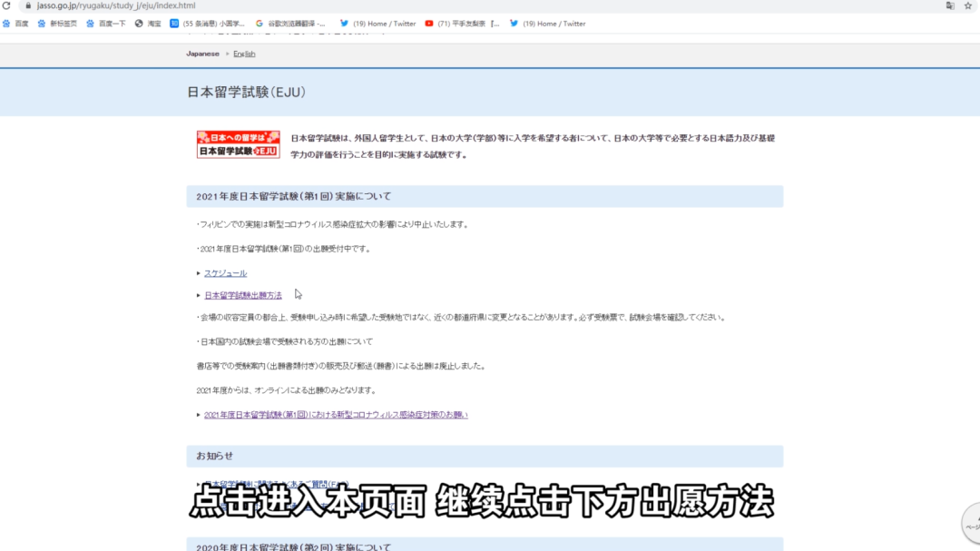980x551 pixels.
Task: Open the 谷歌浏览器翻译 Google bookmark
Action: (290, 24)
